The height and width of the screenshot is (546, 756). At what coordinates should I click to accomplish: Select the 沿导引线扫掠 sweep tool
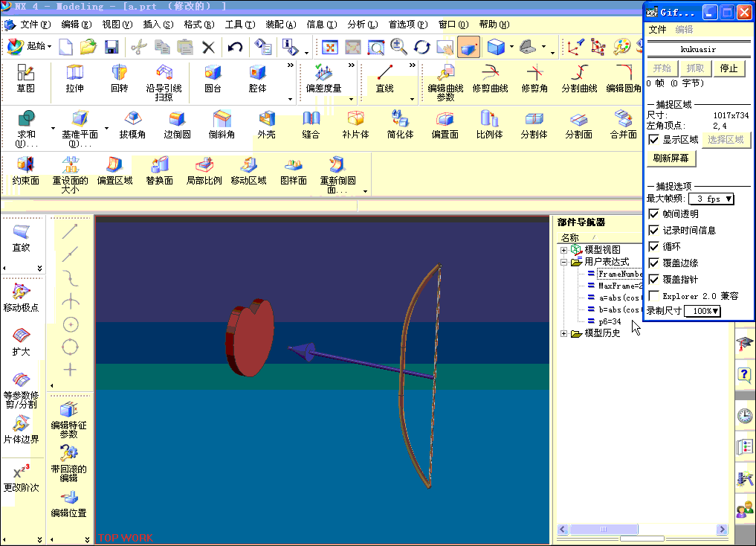[x=164, y=83]
